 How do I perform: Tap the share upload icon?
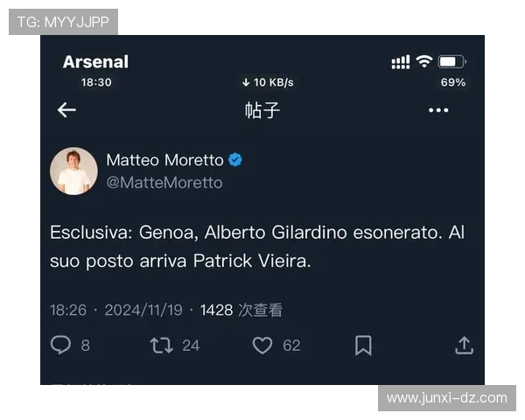(464, 346)
